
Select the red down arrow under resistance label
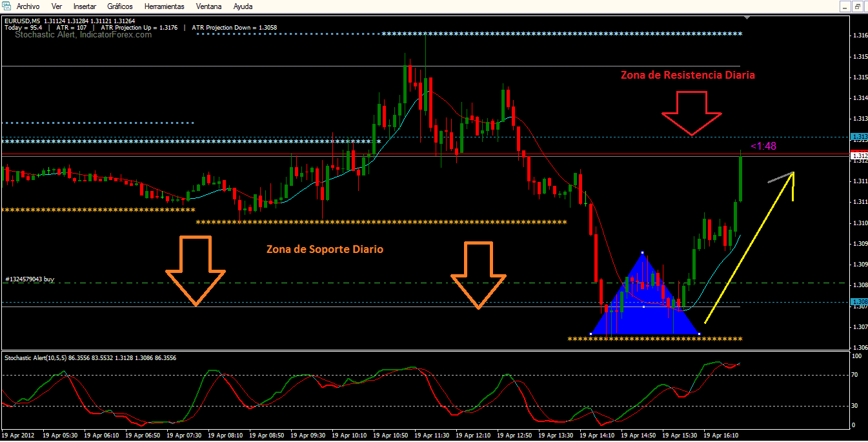click(692, 114)
